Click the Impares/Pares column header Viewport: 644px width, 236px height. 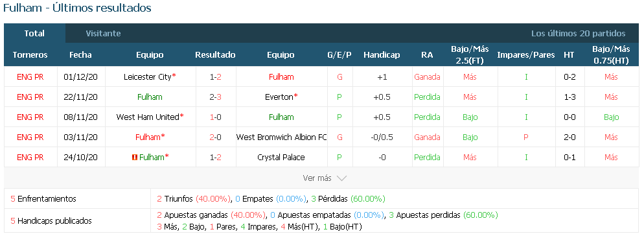pos(525,54)
